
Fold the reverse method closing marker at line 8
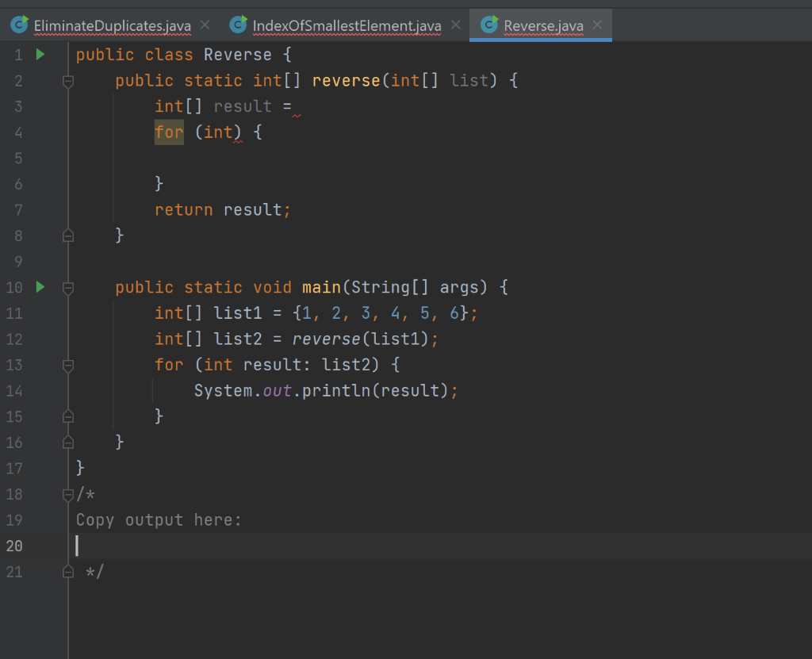tap(68, 236)
